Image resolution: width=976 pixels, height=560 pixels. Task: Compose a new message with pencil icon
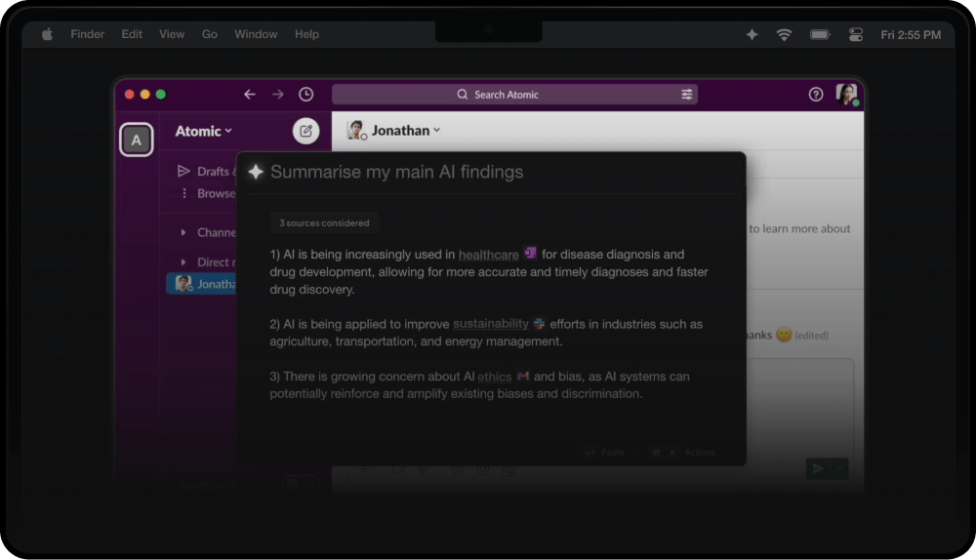(305, 131)
